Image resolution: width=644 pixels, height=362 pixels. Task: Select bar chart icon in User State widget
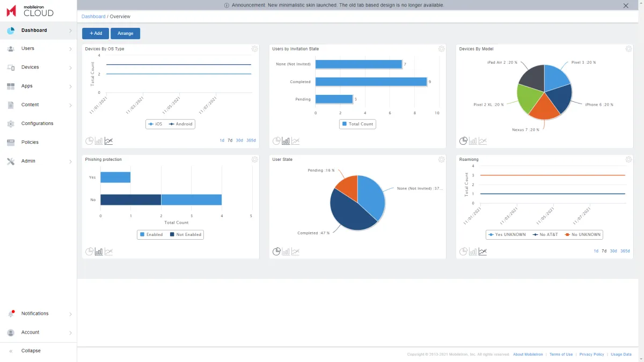[x=286, y=252]
